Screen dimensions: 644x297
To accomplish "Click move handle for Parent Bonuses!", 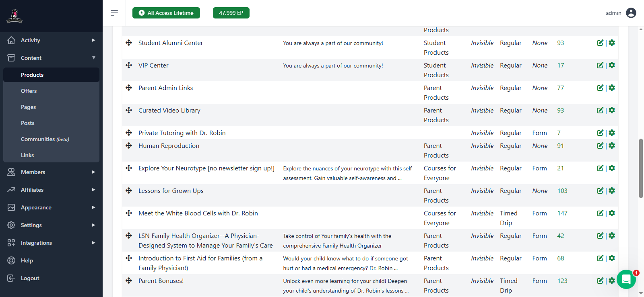I will point(129,281).
